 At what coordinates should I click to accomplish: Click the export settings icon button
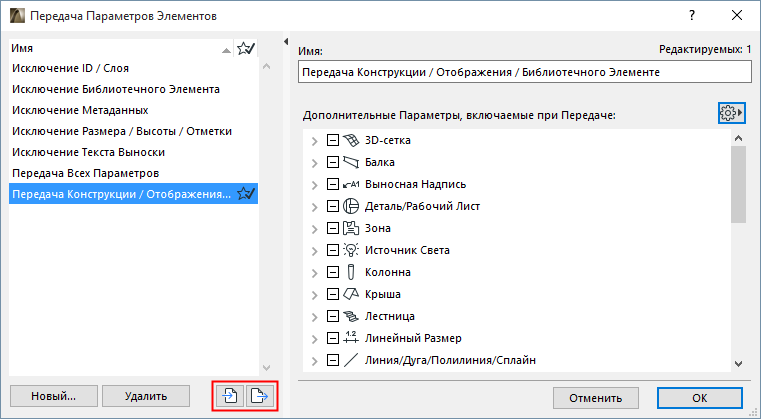coord(259,396)
